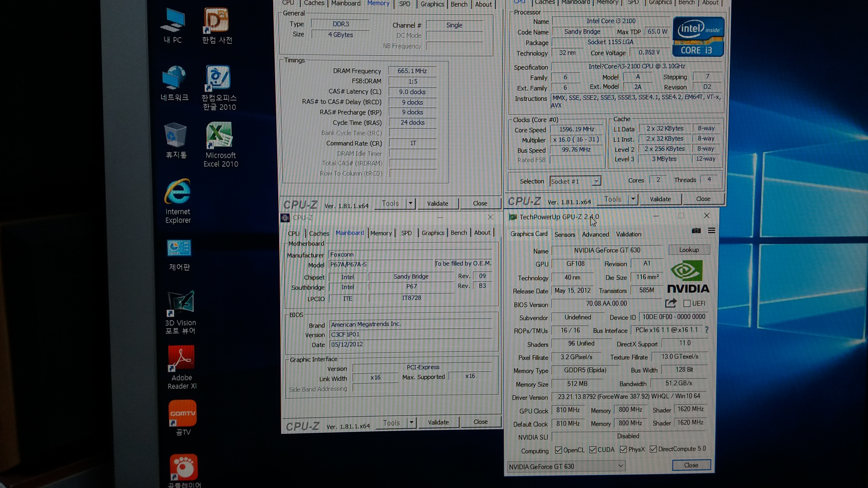This screenshot has height=488, width=868.
Task: Open the 네트워크 network icon
Action: (x=174, y=83)
